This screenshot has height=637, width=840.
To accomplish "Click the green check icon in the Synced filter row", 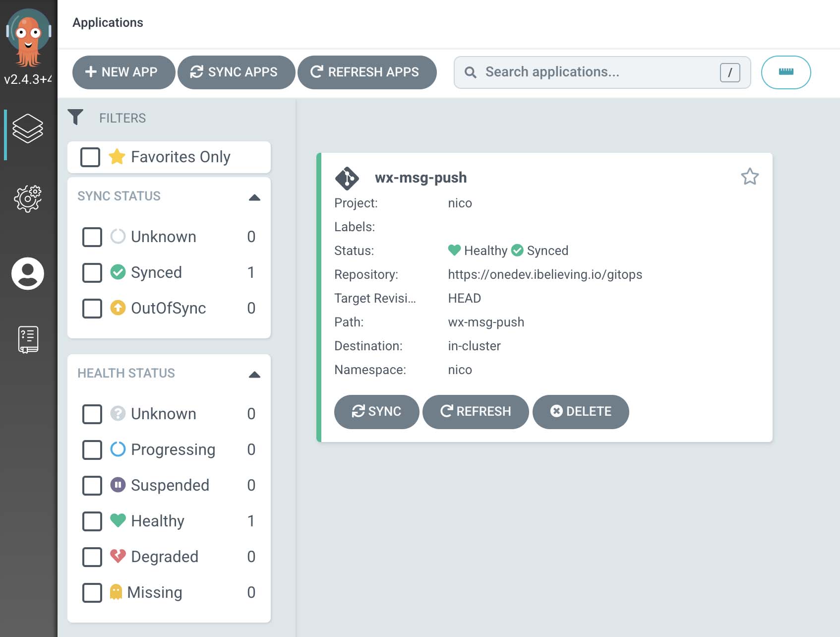I will tap(118, 272).
